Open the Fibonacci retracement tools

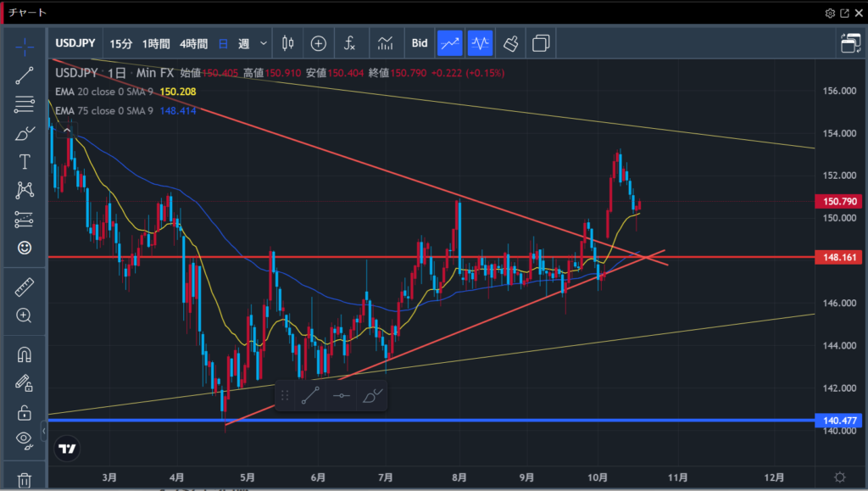click(x=25, y=105)
